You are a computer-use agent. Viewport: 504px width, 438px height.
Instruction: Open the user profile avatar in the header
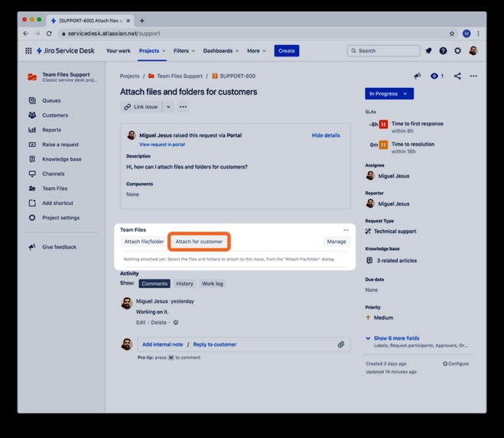[x=473, y=50]
